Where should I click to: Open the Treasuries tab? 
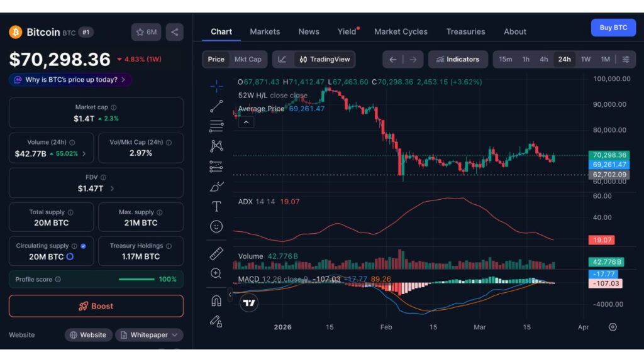coord(465,31)
